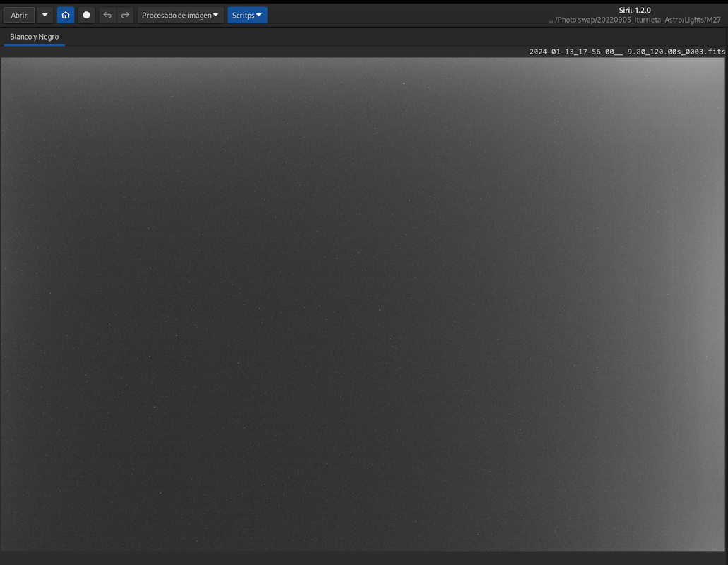
Task: Click the white circle record icon
Action: click(x=86, y=16)
